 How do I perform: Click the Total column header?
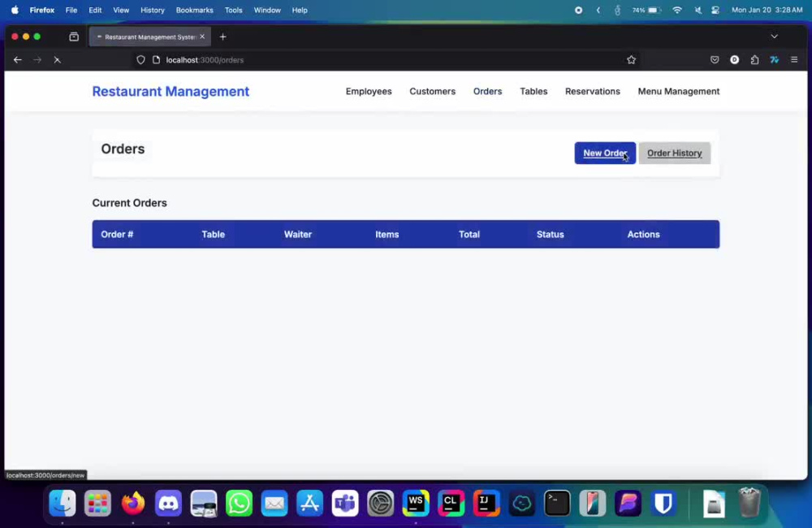click(469, 234)
